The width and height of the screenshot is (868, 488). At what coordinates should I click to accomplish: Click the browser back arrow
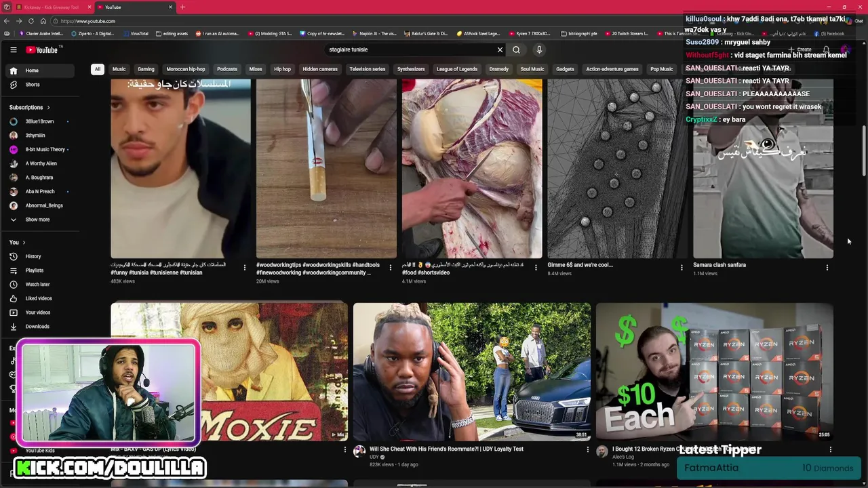tap(6, 21)
